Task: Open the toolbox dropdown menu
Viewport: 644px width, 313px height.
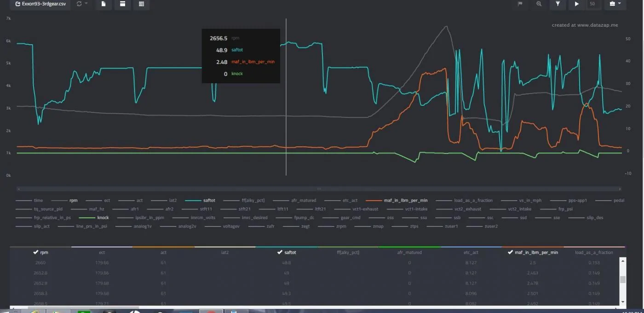Action: tap(615, 4)
